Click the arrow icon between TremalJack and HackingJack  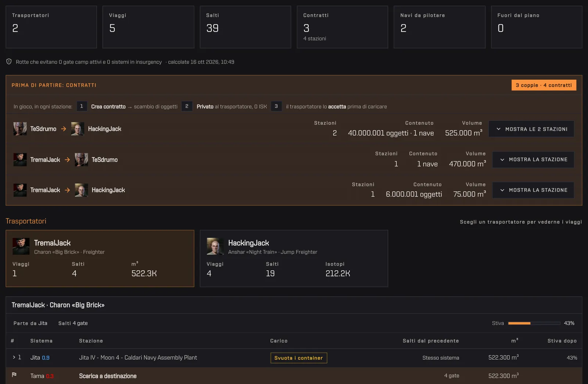pyautogui.click(x=67, y=190)
